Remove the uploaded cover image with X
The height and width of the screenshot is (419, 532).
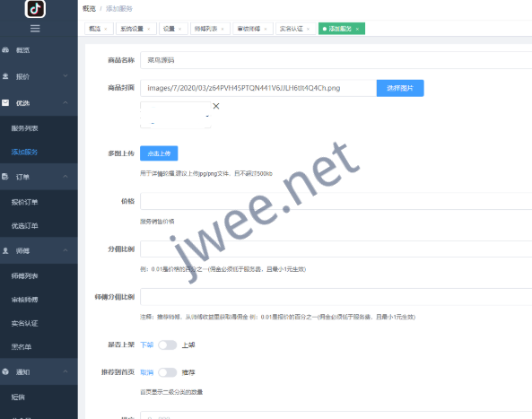pyautogui.click(x=216, y=106)
